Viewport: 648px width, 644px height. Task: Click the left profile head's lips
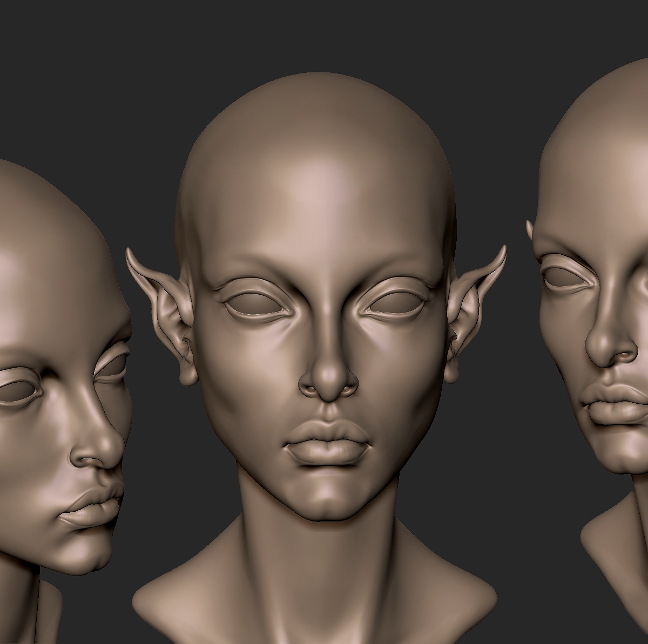pos(92,507)
